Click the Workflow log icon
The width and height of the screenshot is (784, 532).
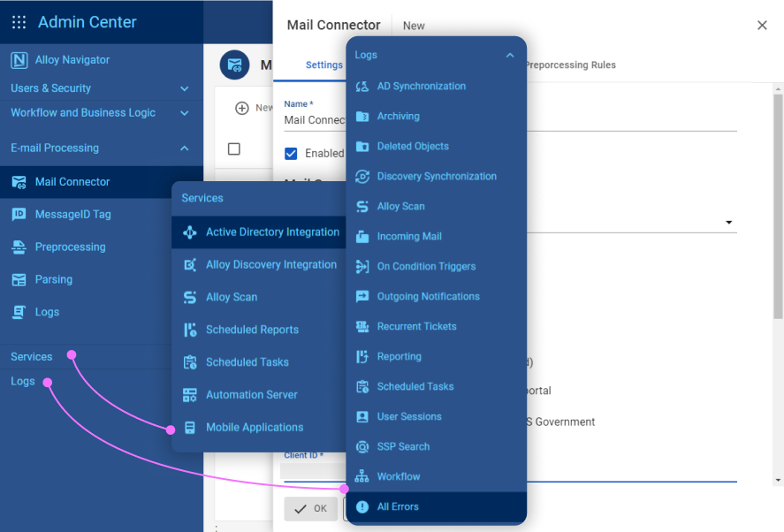coord(362,476)
